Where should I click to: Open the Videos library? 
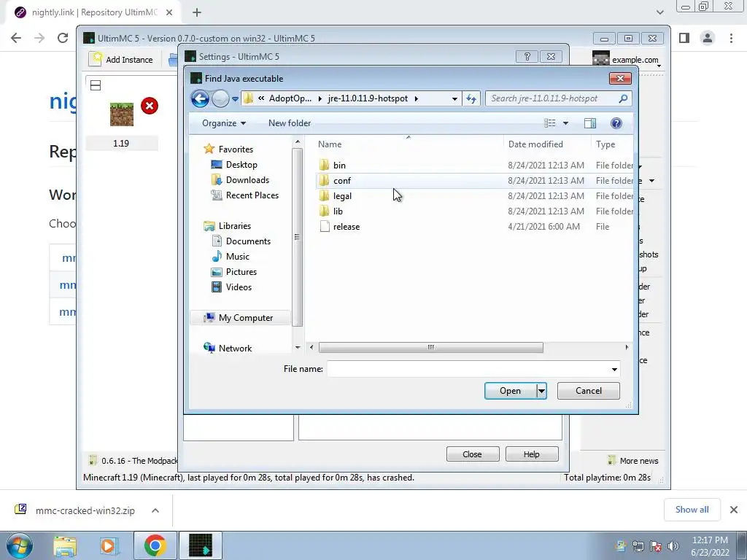[232, 287]
